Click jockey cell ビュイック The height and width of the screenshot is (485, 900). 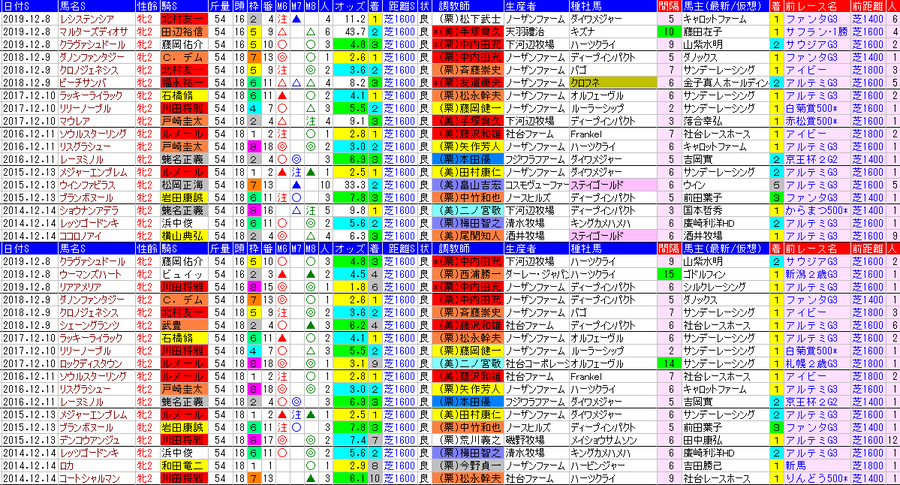[183, 274]
